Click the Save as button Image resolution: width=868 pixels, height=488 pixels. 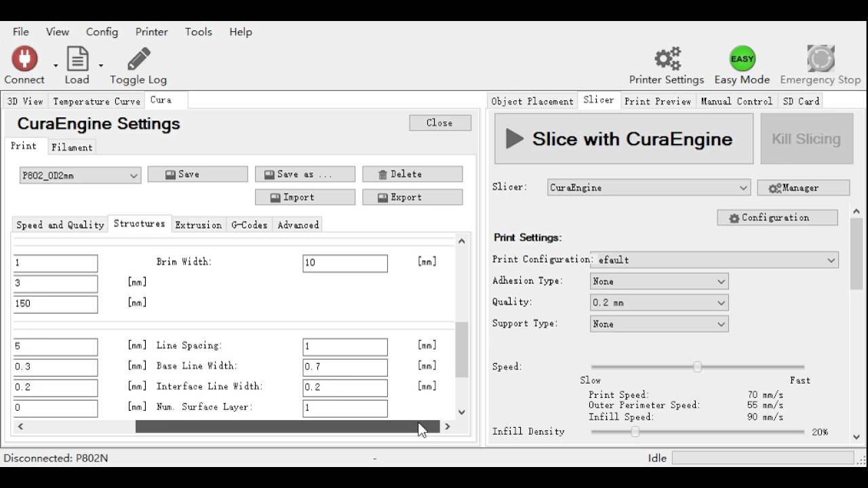pos(305,174)
